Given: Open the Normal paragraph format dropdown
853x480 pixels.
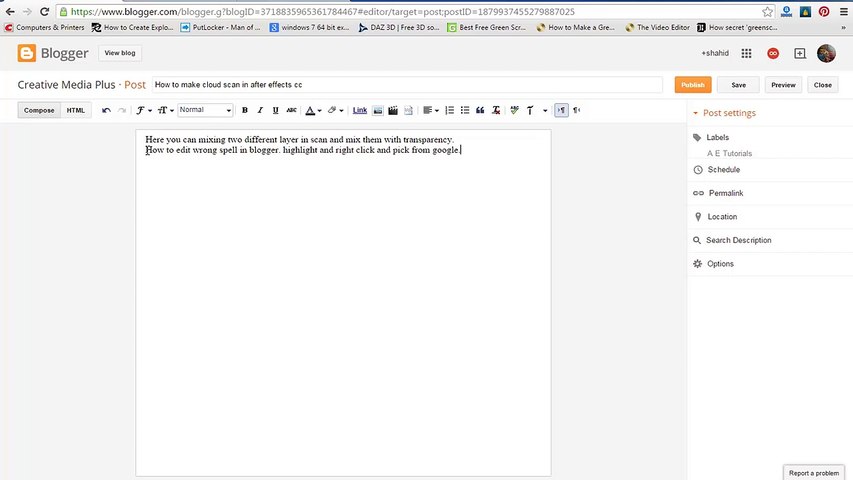Looking at the screenshot, I should coord(205,110).
